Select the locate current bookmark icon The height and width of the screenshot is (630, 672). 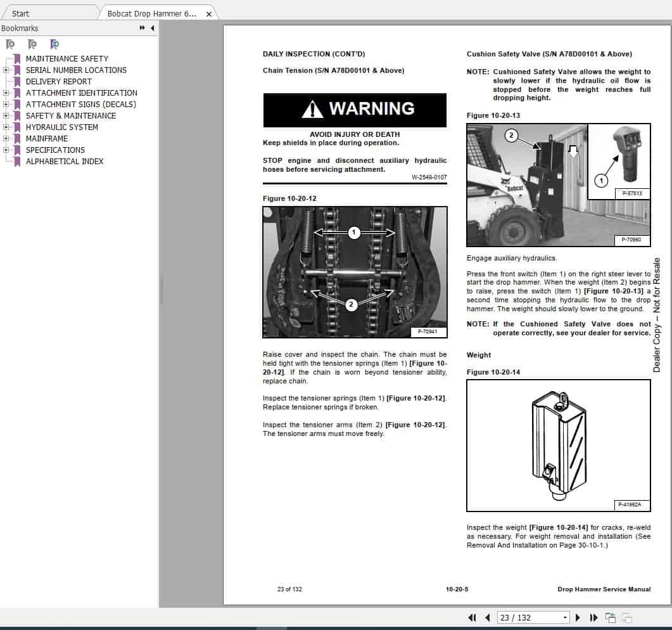coord(54,44)
